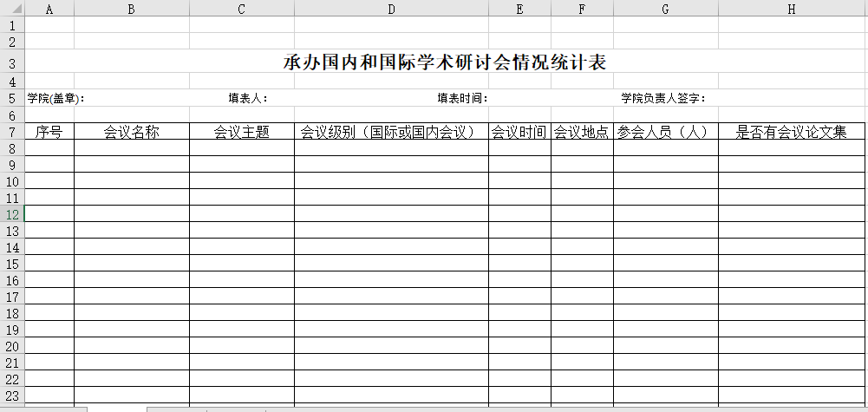Select the 序号 header cell
The width and height of the screenshot is (868, 412).
click(x=49, y=132)
